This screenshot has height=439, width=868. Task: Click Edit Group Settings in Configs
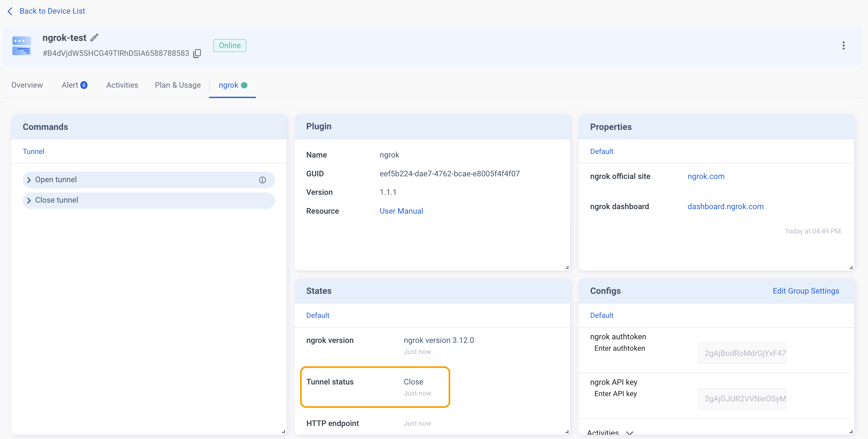[806, 291]
